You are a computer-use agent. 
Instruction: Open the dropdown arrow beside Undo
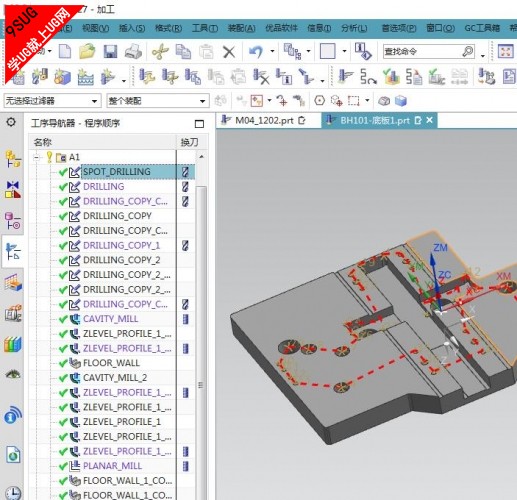click(272, 51)
